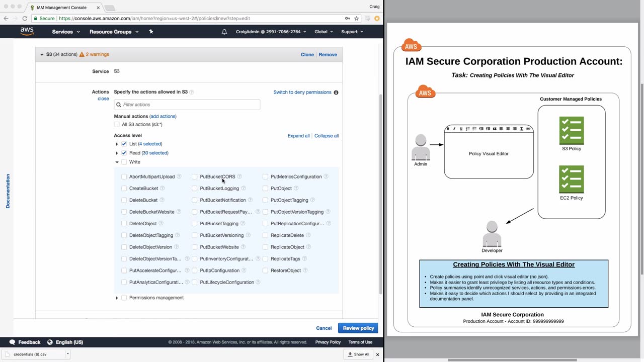This screenshot has width=644, height=362.
Task: Open the help icon next to DeleteObject
Action: (161, 224)
